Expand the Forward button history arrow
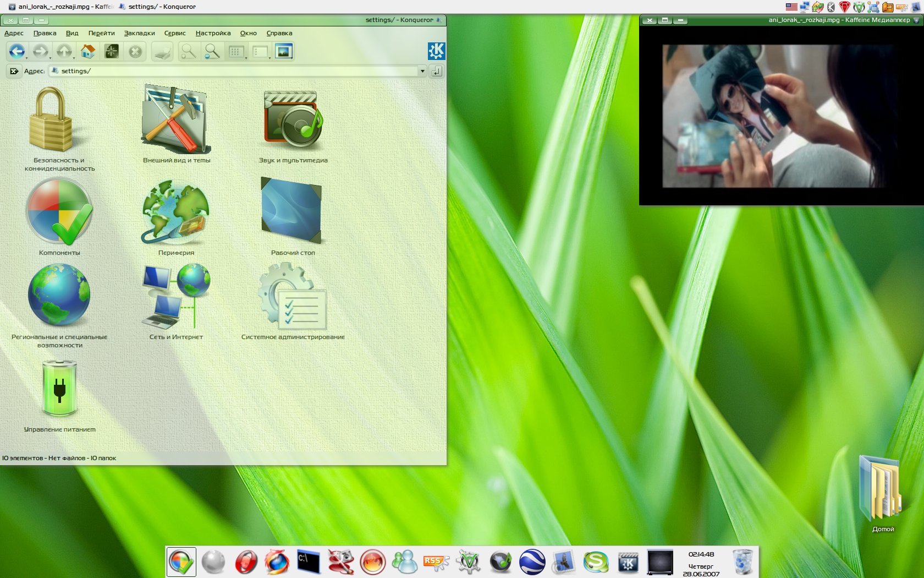 coord(50,57)
